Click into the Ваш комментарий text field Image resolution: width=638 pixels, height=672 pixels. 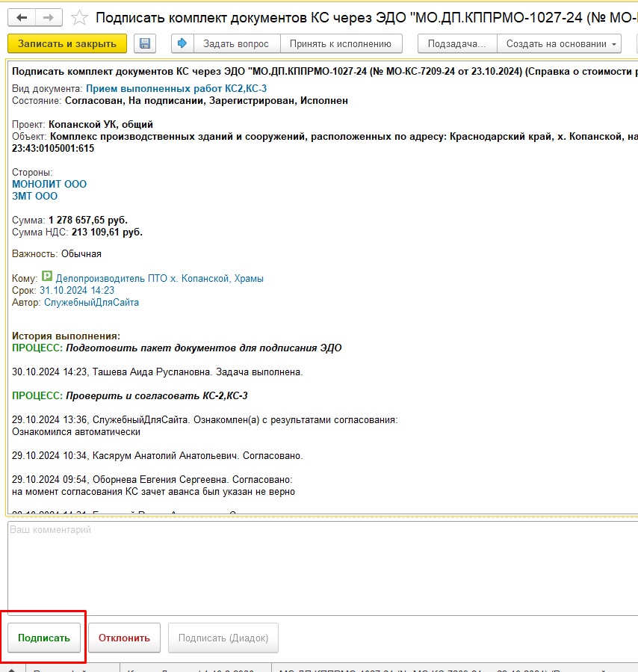coord(321,568)
